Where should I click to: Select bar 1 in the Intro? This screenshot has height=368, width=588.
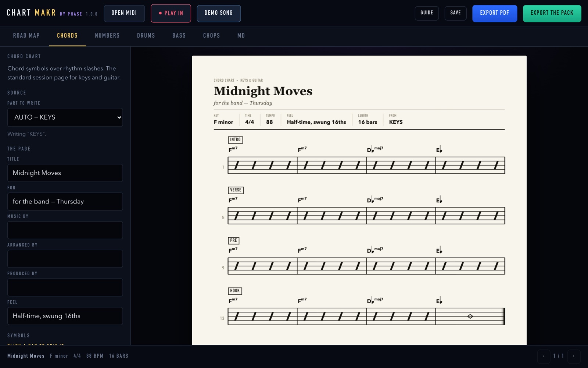click(262, 165)
